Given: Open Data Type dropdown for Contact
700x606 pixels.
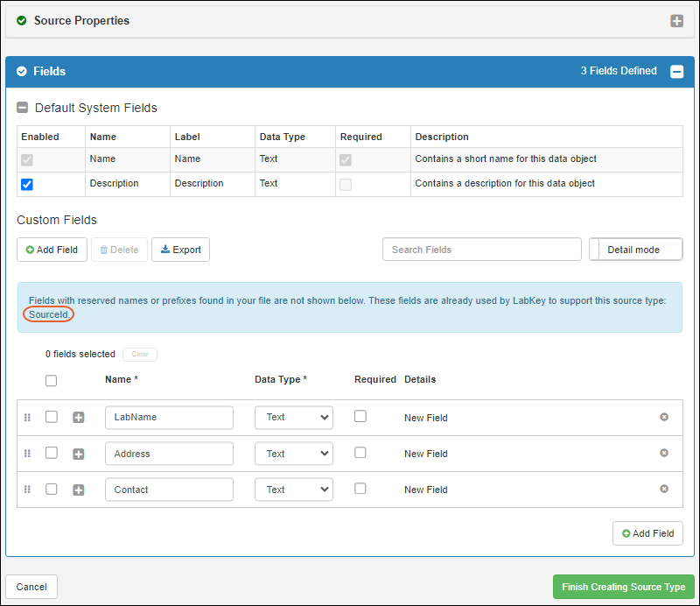Looking at the screenshot, I should [x=293, y=490].
